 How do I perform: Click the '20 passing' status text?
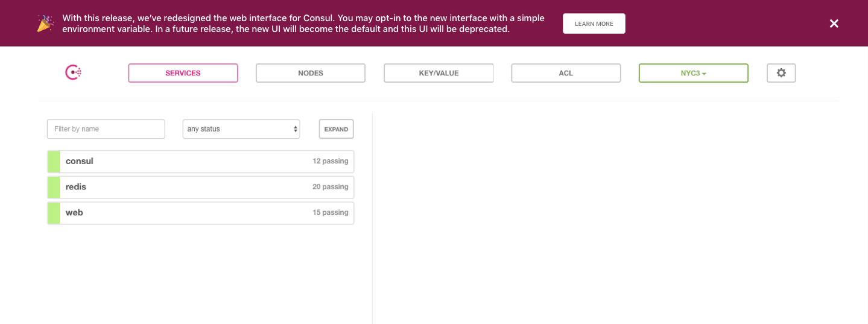pyautogui.click(x=330, y=187)
